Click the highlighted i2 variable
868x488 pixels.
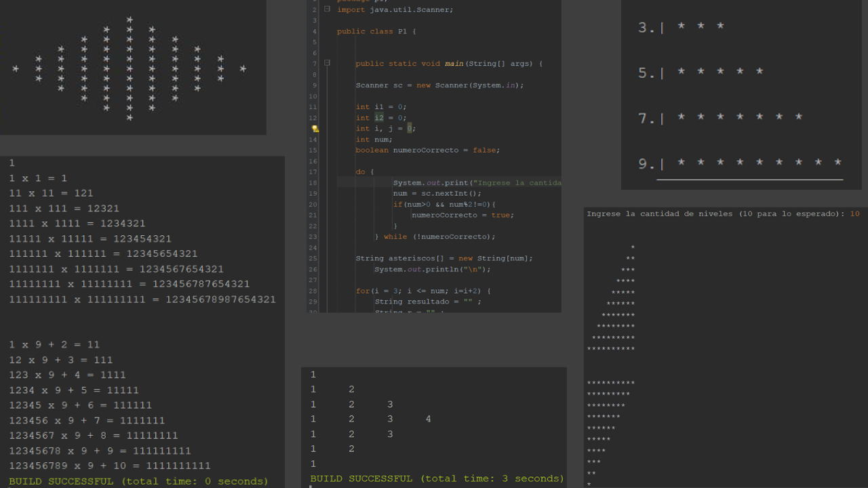(379, 118)
